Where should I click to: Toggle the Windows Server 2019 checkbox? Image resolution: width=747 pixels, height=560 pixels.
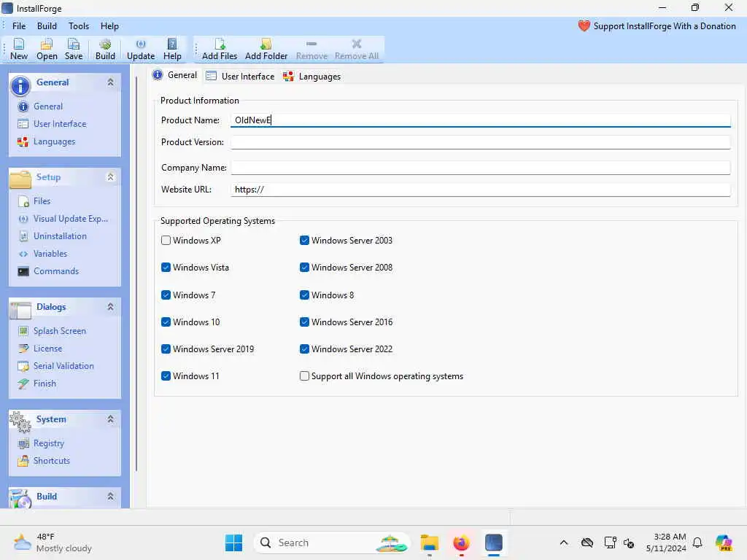pos(166,349)
